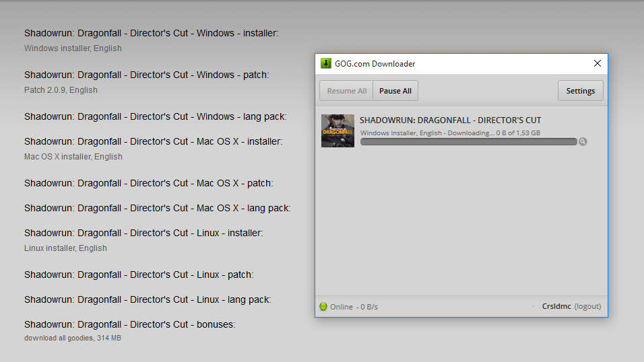This screenshot has height=362, width=644.
Task: Click the (logout) link
Action: (587, 306)
